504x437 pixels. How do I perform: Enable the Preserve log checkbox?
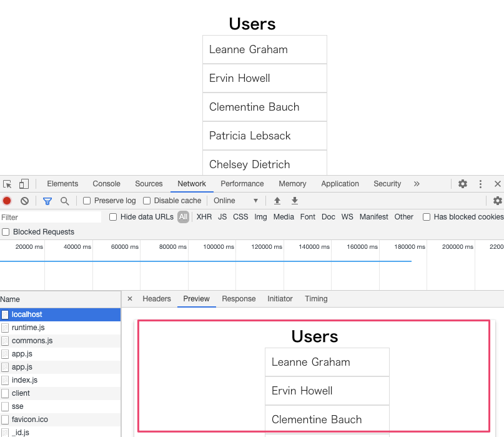(87, 201)
